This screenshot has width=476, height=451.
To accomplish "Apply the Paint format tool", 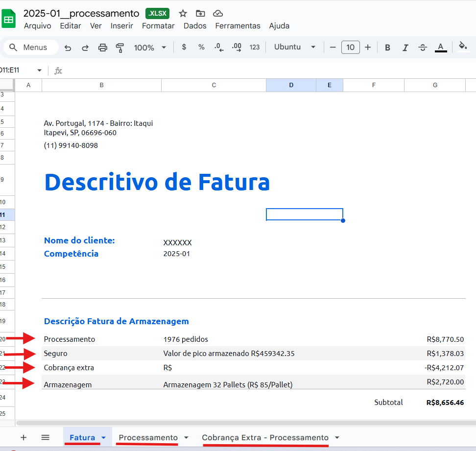I will (119, 47).
